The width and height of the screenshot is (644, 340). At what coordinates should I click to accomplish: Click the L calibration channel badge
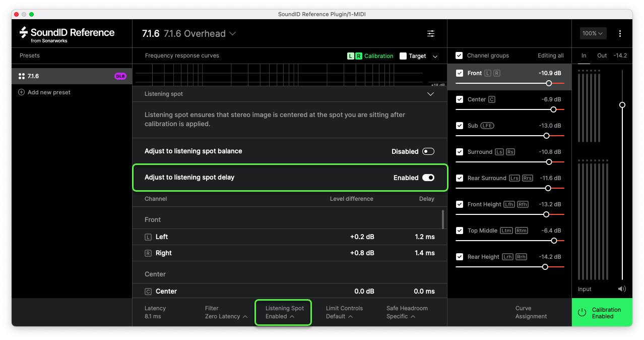350,56
